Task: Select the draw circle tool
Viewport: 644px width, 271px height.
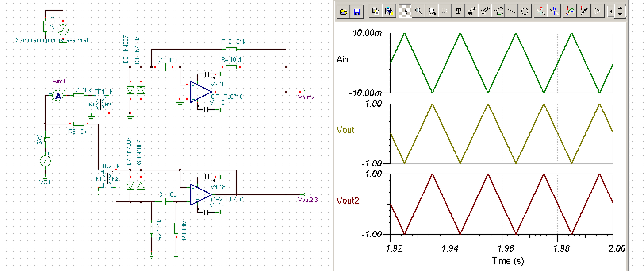Action: click(525, 12)
